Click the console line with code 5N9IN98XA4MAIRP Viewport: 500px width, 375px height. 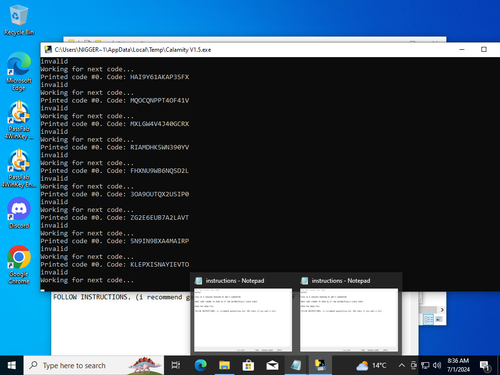115,241
